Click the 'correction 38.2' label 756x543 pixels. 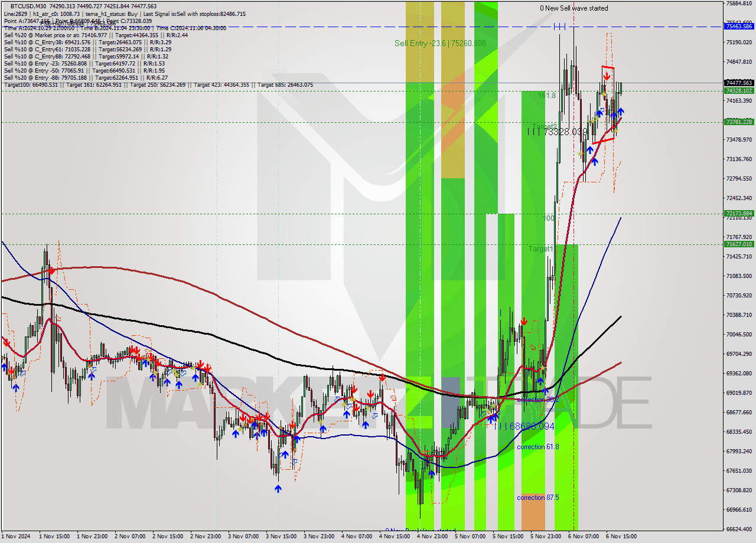click(537, 400)
